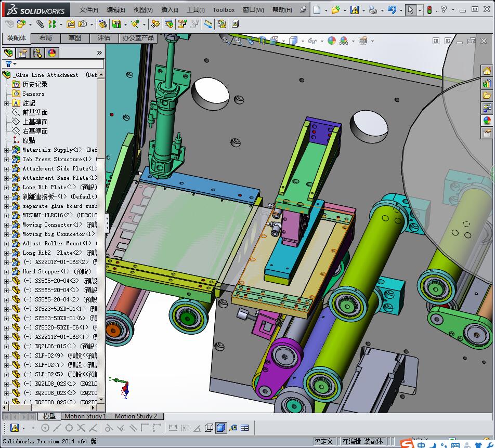495x448 pixels.
Task: Open the Appearances and Scenes task pane
Action: coord(487,121)
